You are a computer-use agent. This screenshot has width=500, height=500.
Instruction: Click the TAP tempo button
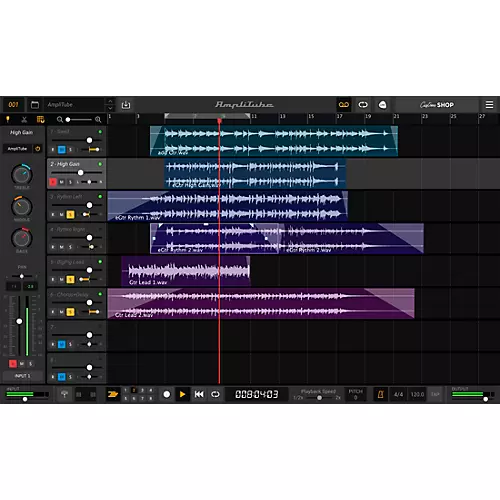[x=435, y=394]
